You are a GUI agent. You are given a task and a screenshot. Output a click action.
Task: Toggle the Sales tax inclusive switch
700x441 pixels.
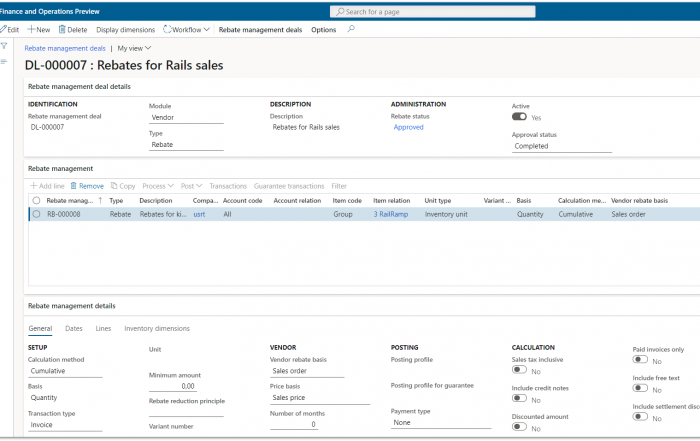pyautogui.click(x=519, y=370)
